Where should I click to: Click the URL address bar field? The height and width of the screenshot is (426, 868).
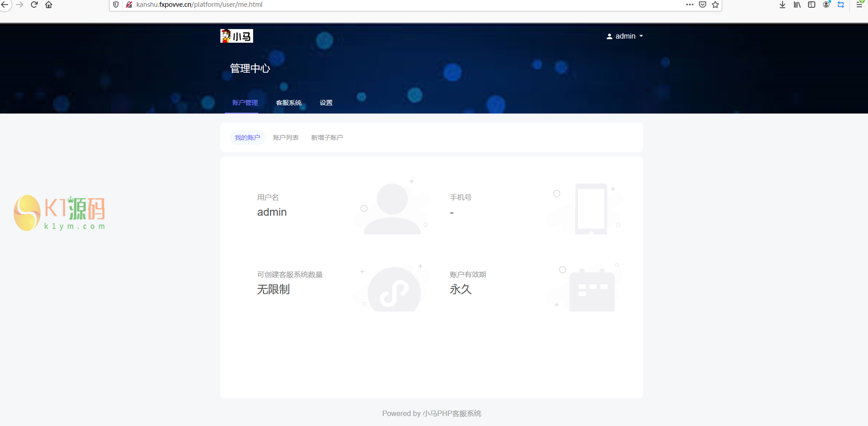pos(409,5)
